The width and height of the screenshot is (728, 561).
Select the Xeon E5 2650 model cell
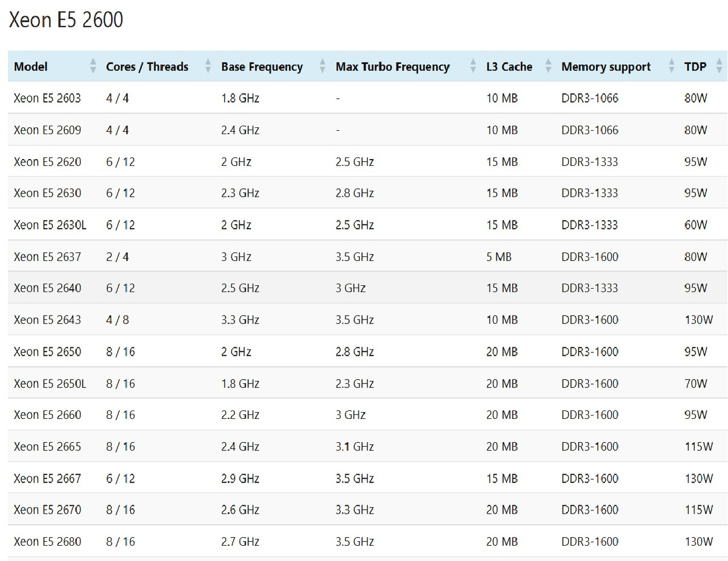[x=47, y=351]
